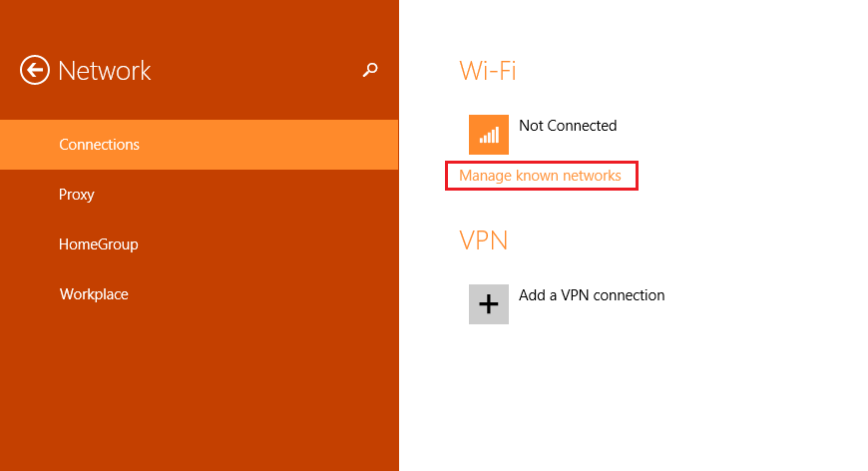This screenshot has height=471, width=868.
Task: Go back using the circled arrow icon
Action: coord(34,70)
